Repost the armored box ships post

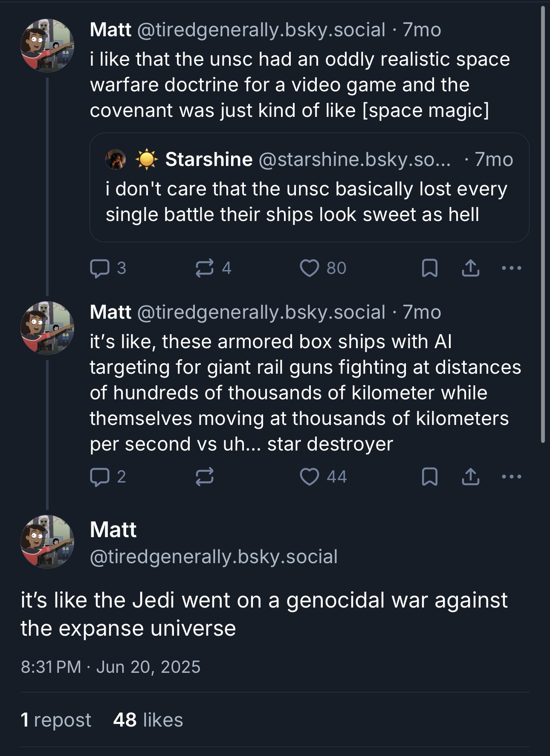(x=205, y=477)
